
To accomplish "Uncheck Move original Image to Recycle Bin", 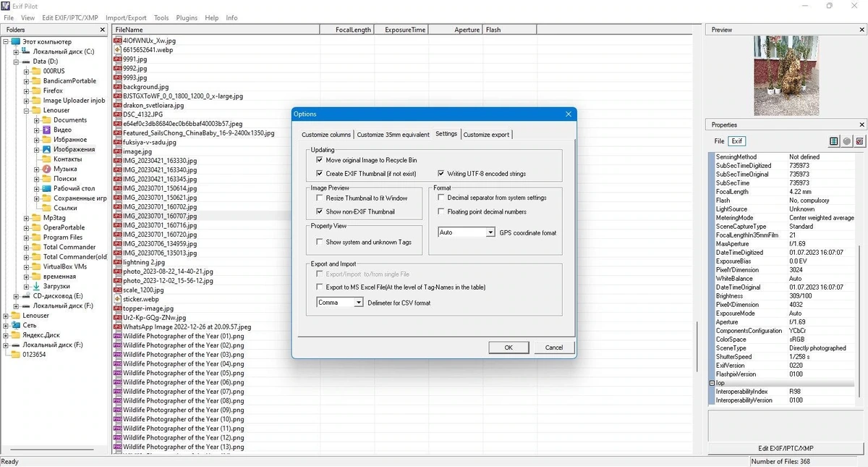I will tap(320, 160).
